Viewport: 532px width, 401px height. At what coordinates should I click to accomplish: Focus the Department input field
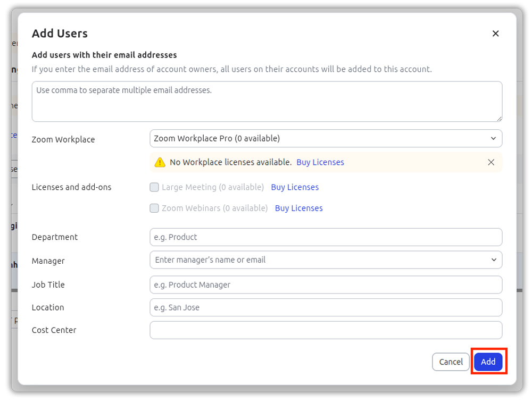[x=326, y=237]
